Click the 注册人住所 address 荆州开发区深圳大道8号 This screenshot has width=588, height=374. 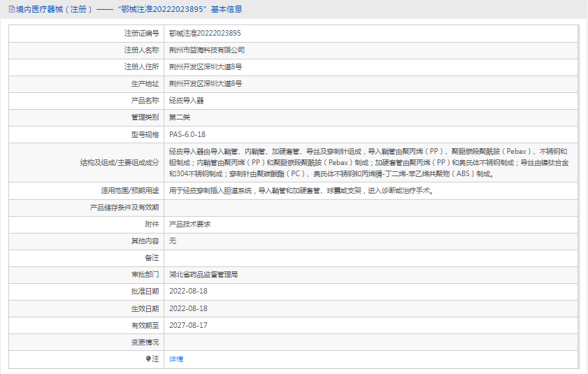coord(206,67)
